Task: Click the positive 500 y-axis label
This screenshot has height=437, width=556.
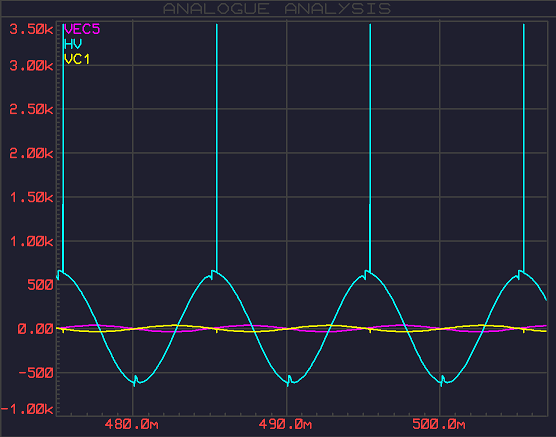Action: click(x=40, y=285)
